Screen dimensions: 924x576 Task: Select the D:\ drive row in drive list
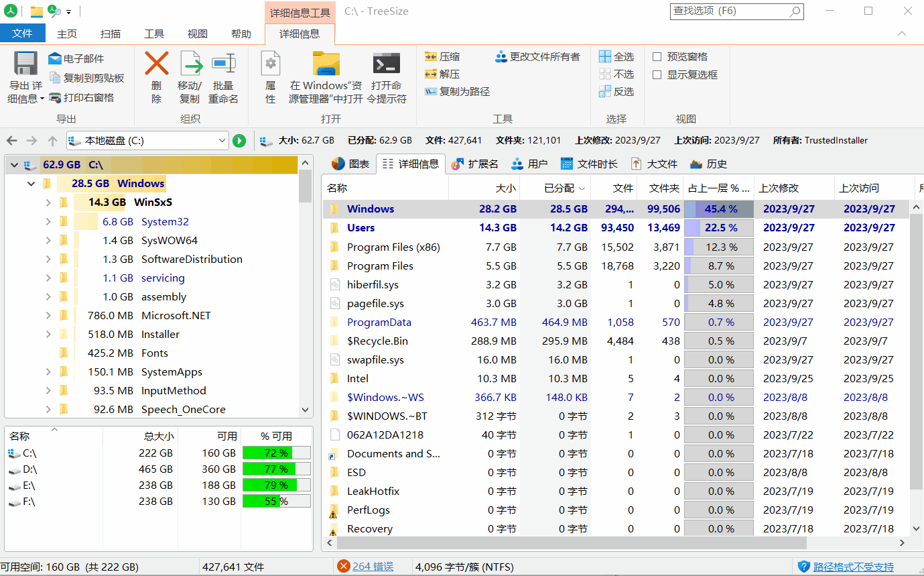pyautogui.click(x=159, y=469)
